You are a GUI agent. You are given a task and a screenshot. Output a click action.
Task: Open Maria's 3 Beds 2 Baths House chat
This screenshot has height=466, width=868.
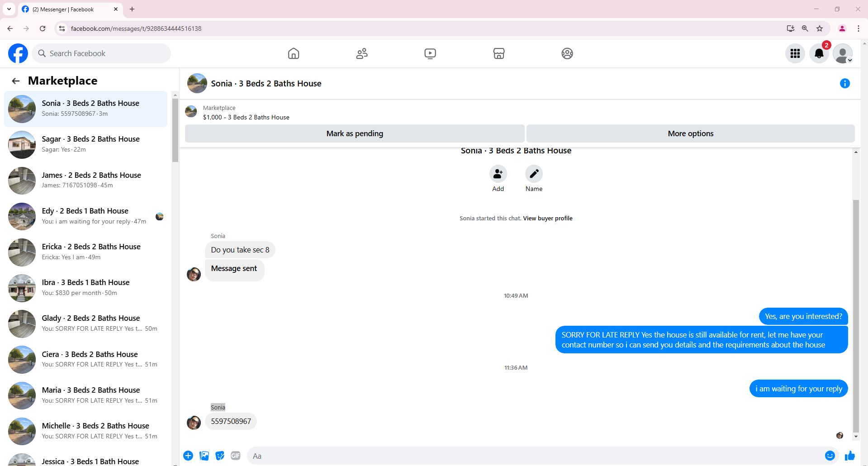[86, 395]
